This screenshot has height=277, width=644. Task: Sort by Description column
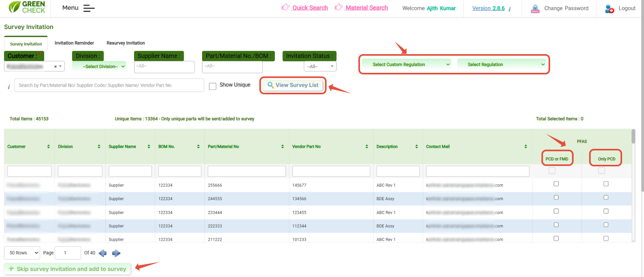(416, 146)
